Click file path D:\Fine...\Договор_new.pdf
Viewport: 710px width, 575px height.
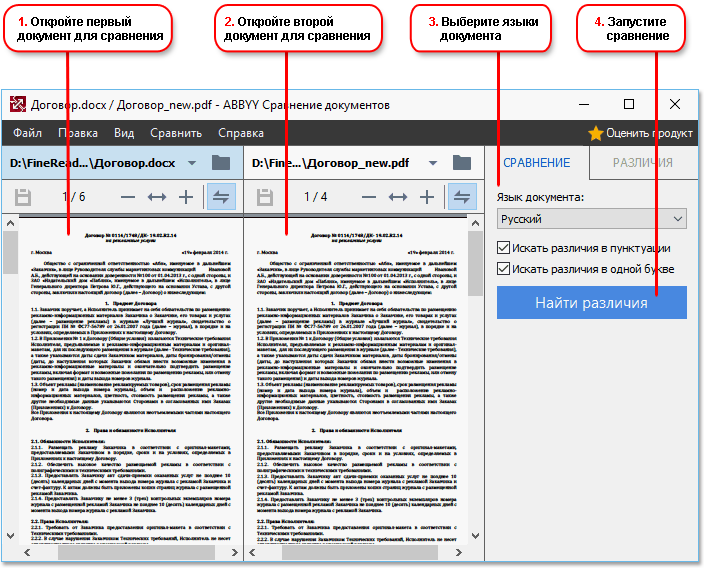point(330,163)
